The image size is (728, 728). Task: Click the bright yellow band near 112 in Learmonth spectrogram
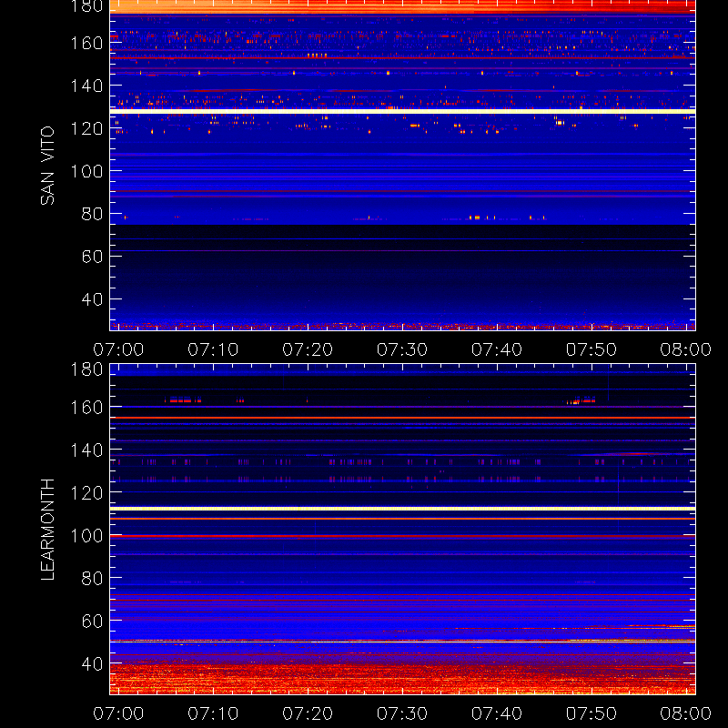402,509
